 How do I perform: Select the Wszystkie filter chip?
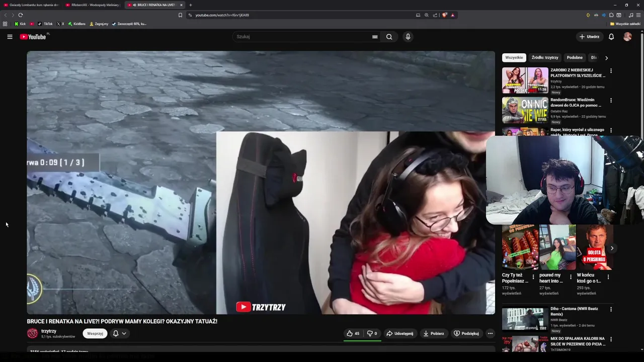point(514,58)
